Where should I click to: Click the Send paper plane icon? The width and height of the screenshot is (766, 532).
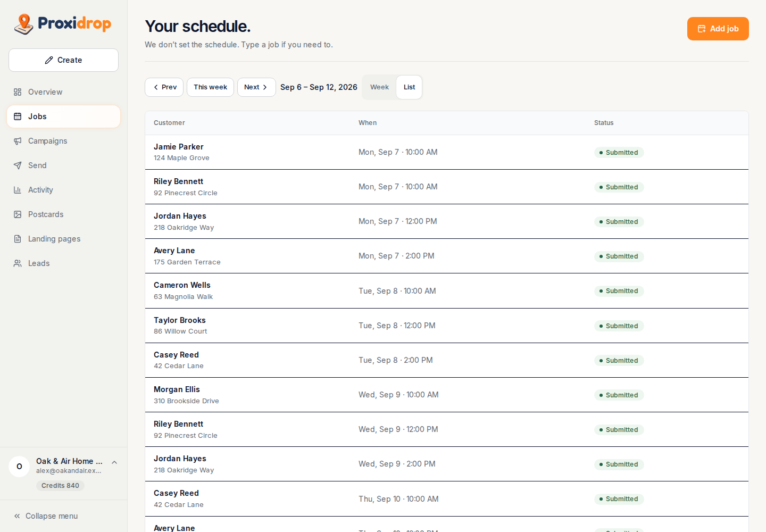[x=18, y=165]
